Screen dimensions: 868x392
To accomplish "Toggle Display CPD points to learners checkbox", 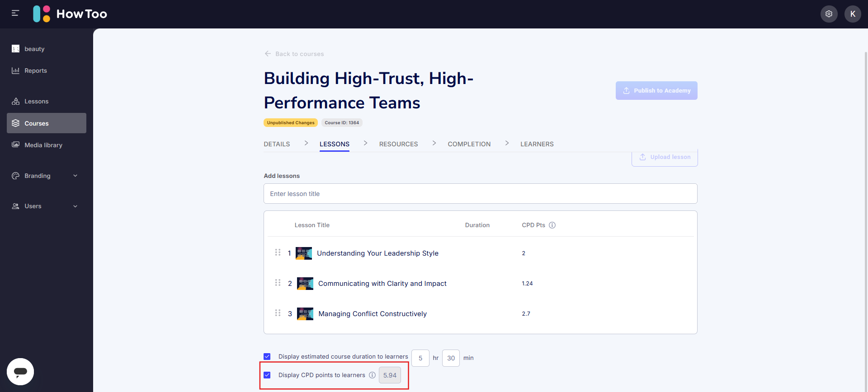I will tap(267, 375).
